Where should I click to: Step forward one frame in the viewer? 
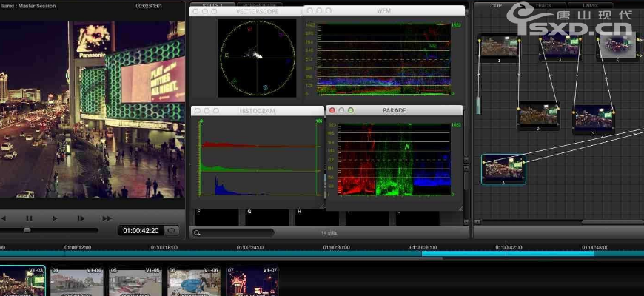[x=81, y=218]
